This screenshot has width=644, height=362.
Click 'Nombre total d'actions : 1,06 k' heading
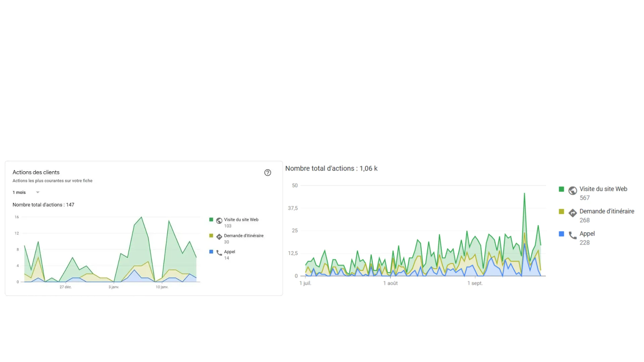tap(331, 169)
